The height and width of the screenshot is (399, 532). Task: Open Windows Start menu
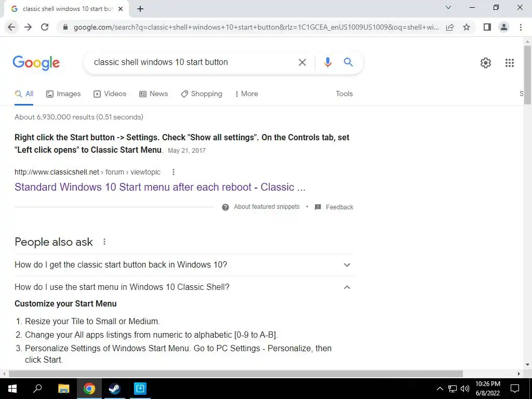12,389
